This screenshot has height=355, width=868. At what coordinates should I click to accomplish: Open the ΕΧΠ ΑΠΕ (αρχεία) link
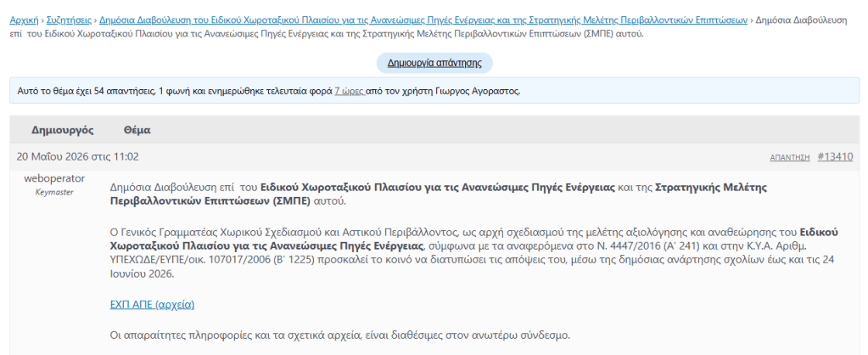point(152,305)
